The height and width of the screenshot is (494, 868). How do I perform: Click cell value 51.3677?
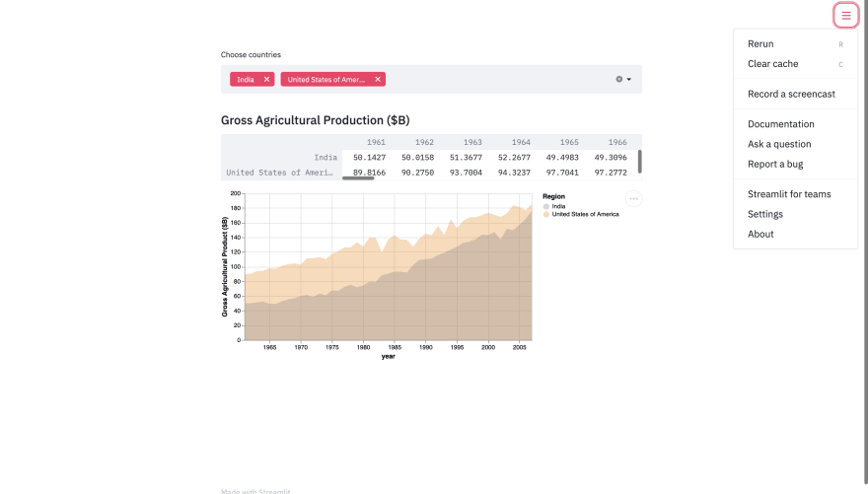(x=466, y=157)
